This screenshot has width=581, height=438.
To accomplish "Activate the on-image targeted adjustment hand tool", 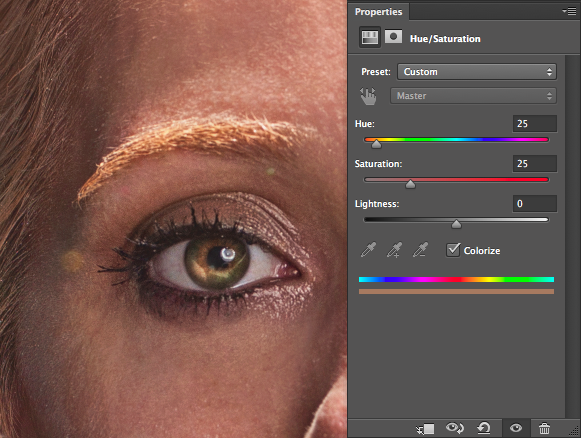I will [368, 96].
